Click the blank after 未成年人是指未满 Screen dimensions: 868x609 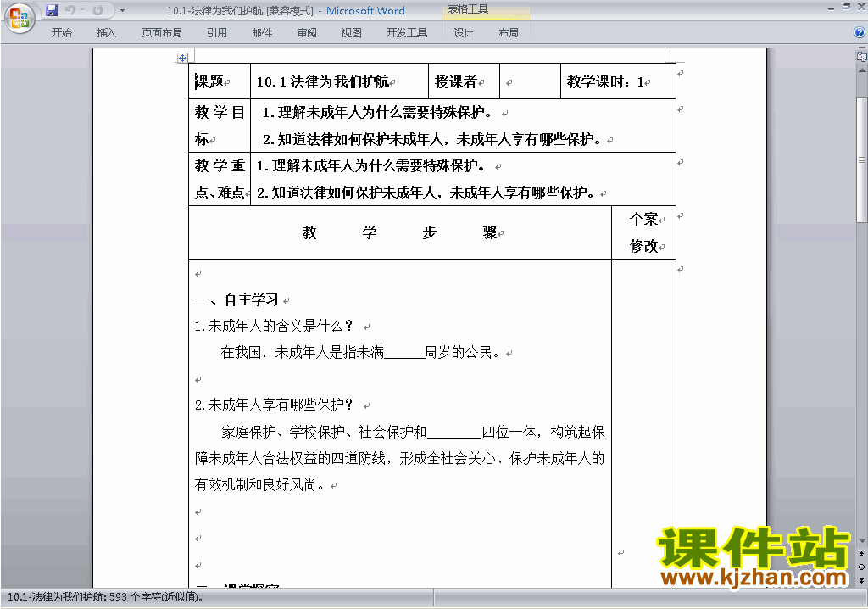404,353
